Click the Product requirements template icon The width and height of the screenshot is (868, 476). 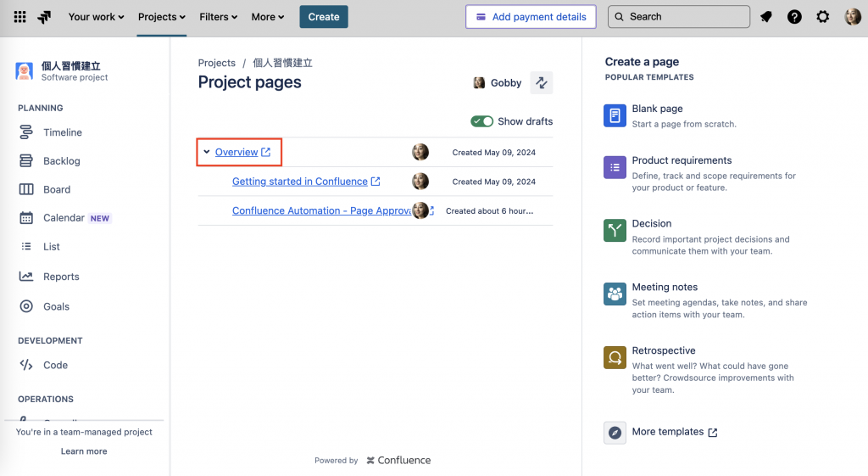click(615, 167)
